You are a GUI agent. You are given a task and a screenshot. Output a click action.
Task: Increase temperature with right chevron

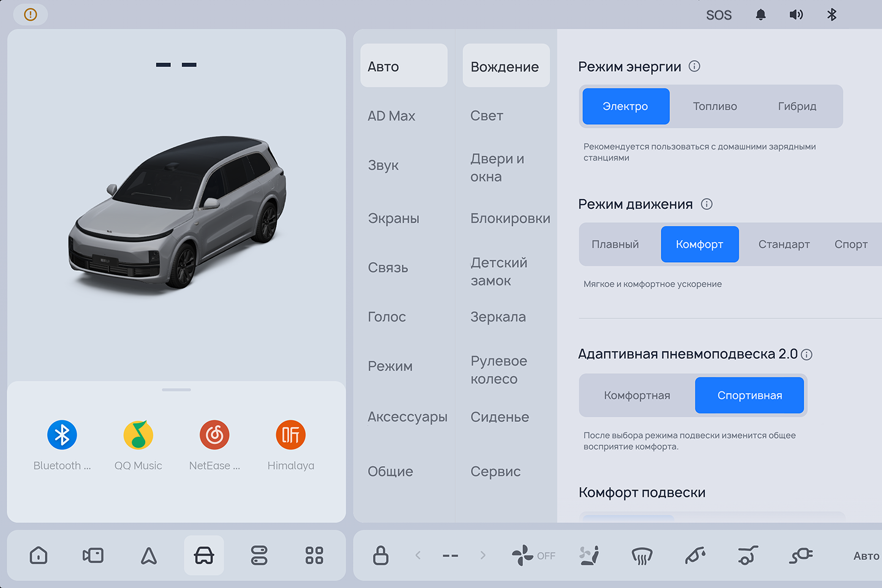click(x=483, y=556)
